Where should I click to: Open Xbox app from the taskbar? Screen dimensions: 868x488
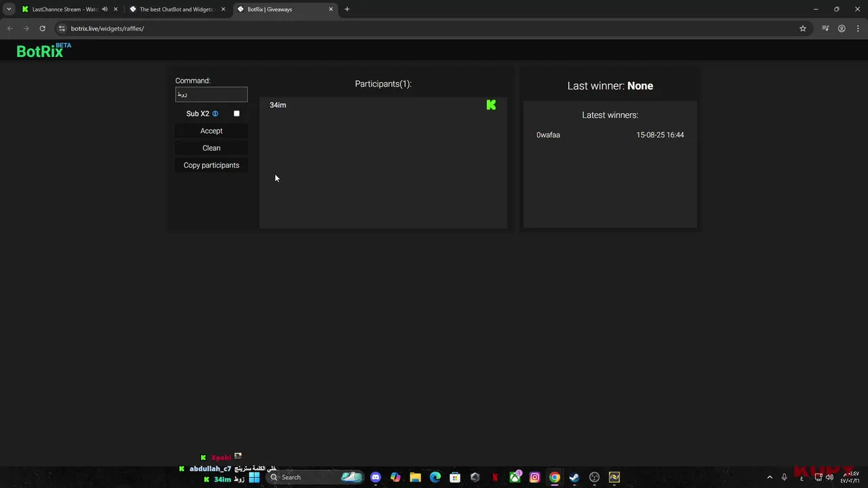515,477
